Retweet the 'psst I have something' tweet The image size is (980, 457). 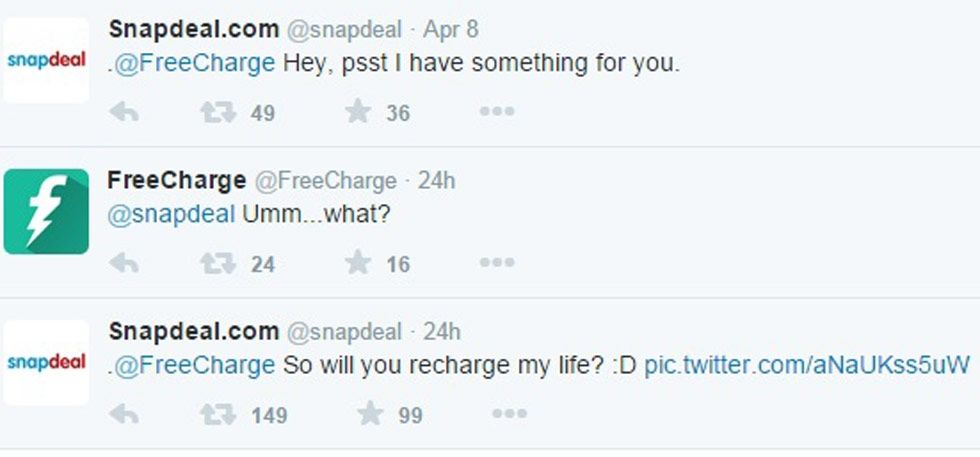coord(217,113)
